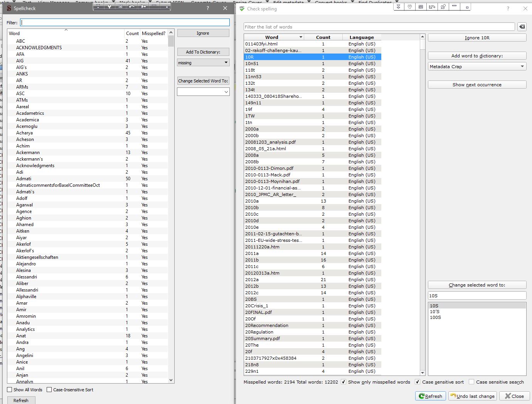
Task: Click the green Refresh button in Check spelling
Action: coord(431,396)
